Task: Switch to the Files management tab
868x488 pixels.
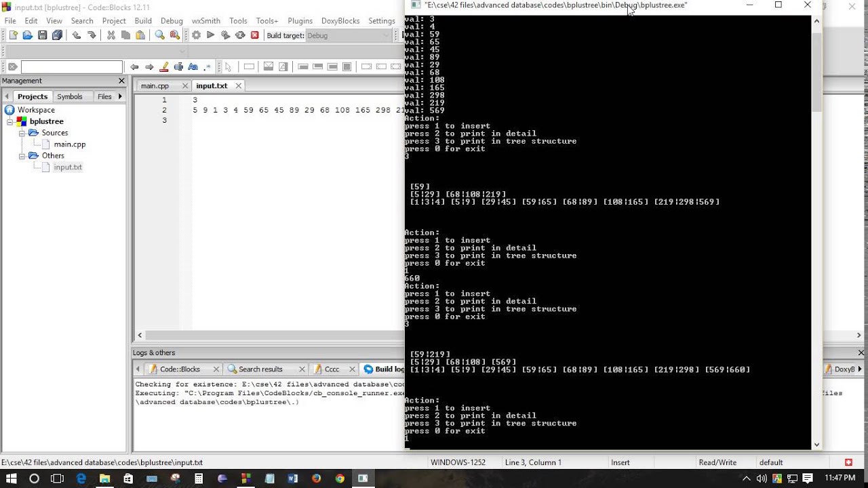Action: click(104, 96)
